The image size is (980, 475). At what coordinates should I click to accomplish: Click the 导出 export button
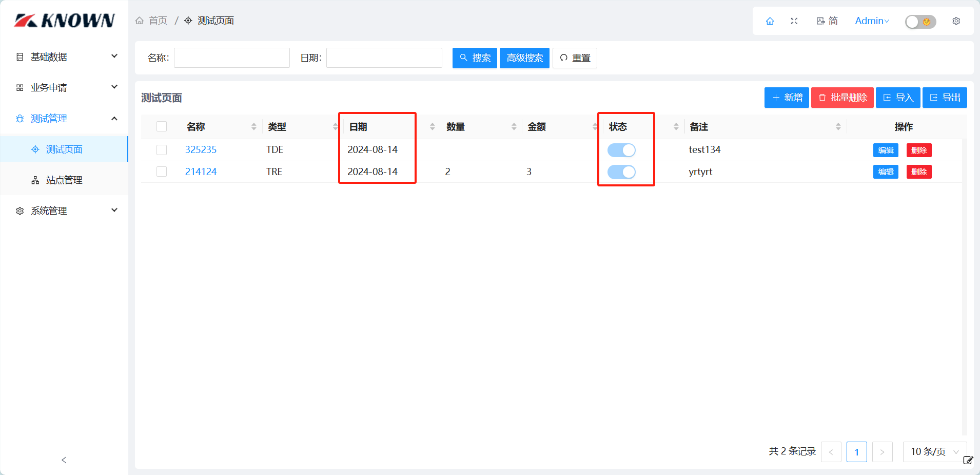[x=945, y=98]
